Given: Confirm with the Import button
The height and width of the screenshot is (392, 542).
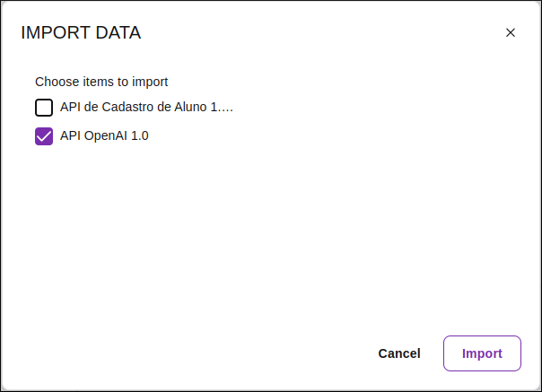Looking at the screenshot, I should tap(482, 353).
